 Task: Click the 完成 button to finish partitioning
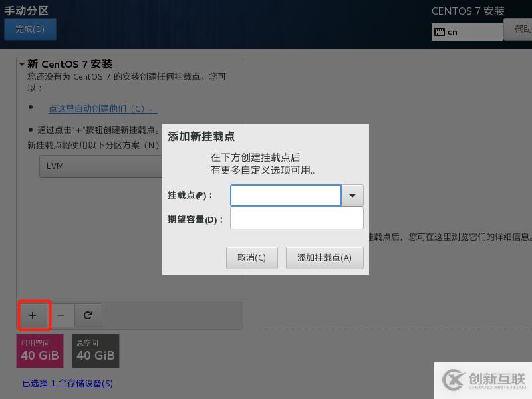(30, 29)
